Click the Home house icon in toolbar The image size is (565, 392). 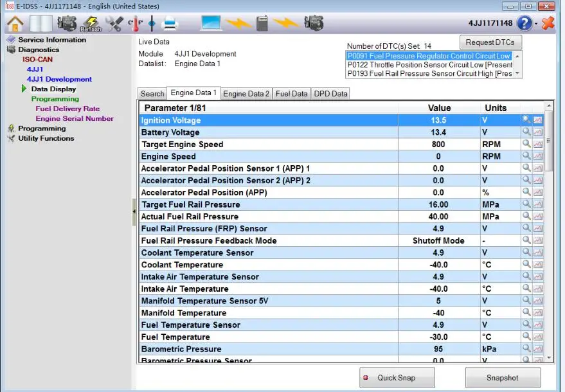click(15, 24)
